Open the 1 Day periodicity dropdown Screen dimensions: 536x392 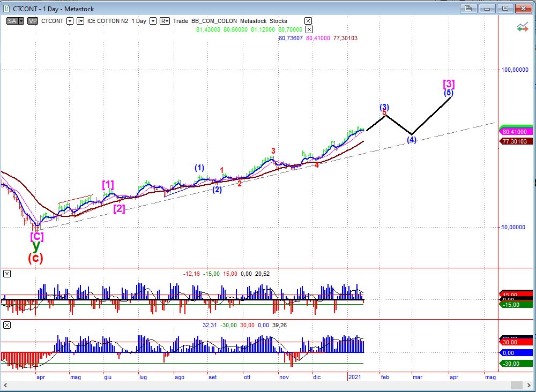153,21
